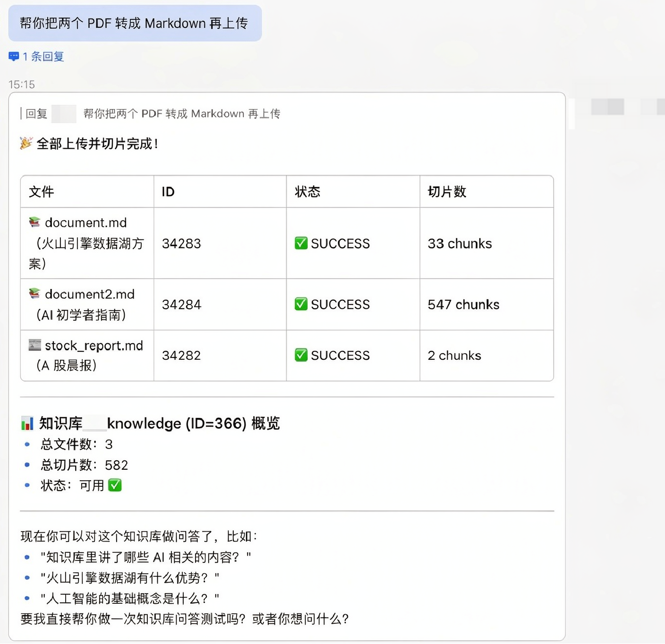
Task: Click the sample question 知识库里讲了哪些 AI 相关的内容
Action: point(146,557)
